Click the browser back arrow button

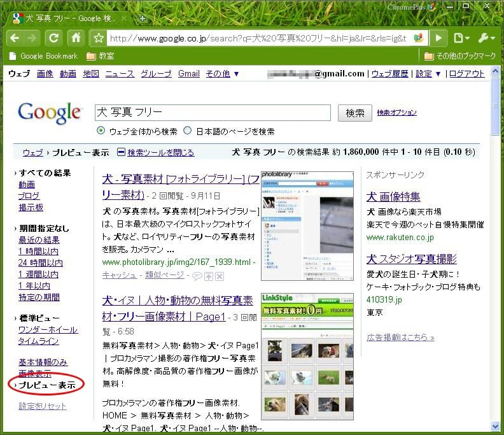(14, 38)
